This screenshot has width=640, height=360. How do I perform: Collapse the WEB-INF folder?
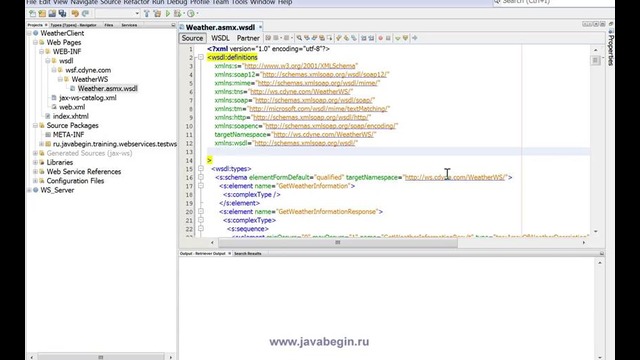point(41,51)
